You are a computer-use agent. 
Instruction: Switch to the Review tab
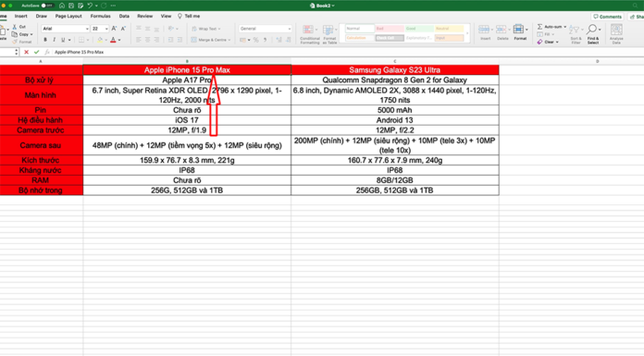pos(144,16)
